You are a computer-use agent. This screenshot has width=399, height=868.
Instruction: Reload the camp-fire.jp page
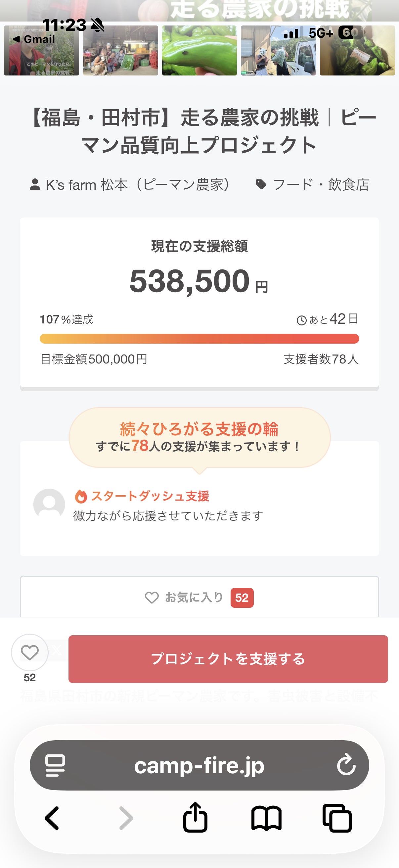pyautogui.click(x=346, y=765)
